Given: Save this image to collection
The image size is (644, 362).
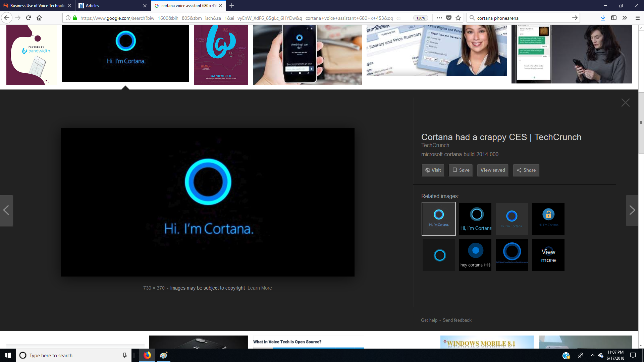Looking at the screenshot, I should pos(461,170).
